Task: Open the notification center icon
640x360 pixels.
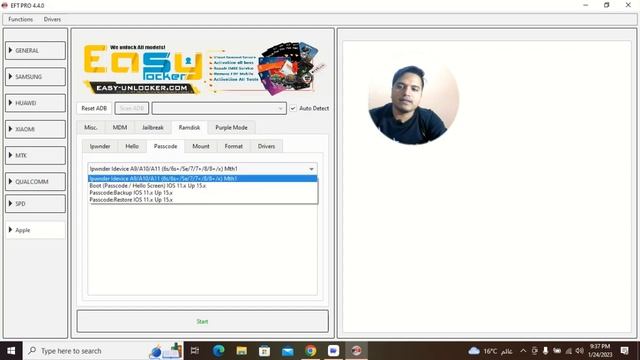Action: tap(624, 351)
